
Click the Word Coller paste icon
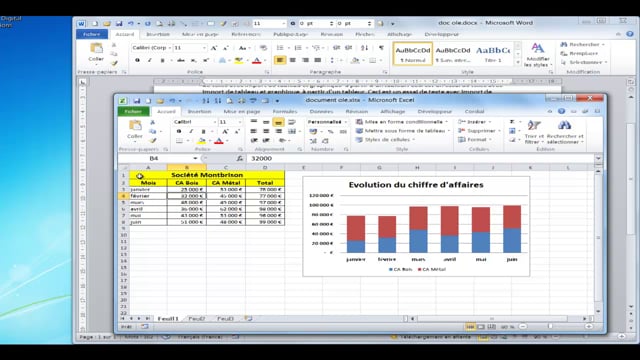(96, 52)
